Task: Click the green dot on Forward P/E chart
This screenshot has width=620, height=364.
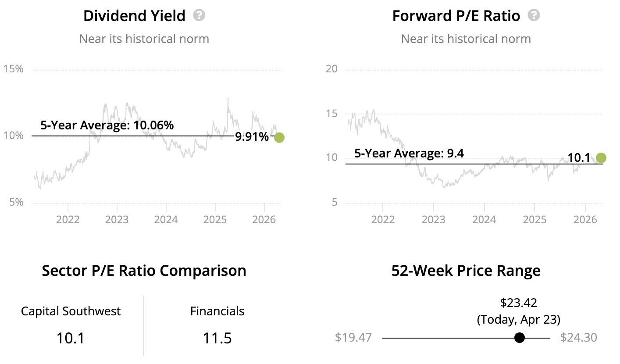Action: (x=601, y=157)
